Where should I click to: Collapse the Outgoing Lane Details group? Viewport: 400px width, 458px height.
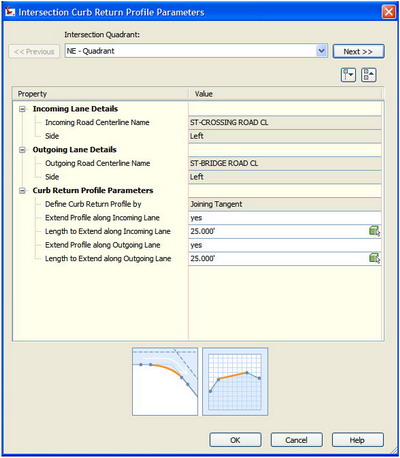pyautogui.click(x=22, y=150)
